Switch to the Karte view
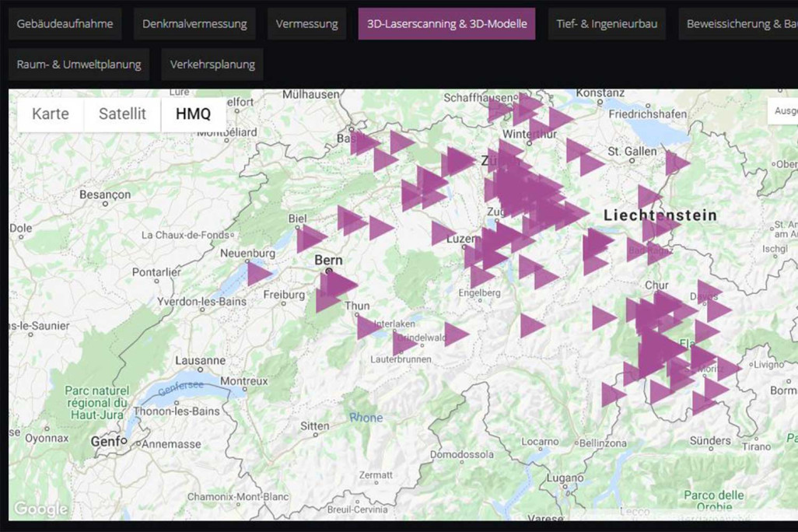Screen dimensions: 798x532 pyautogui.click(x=49, y=114)
